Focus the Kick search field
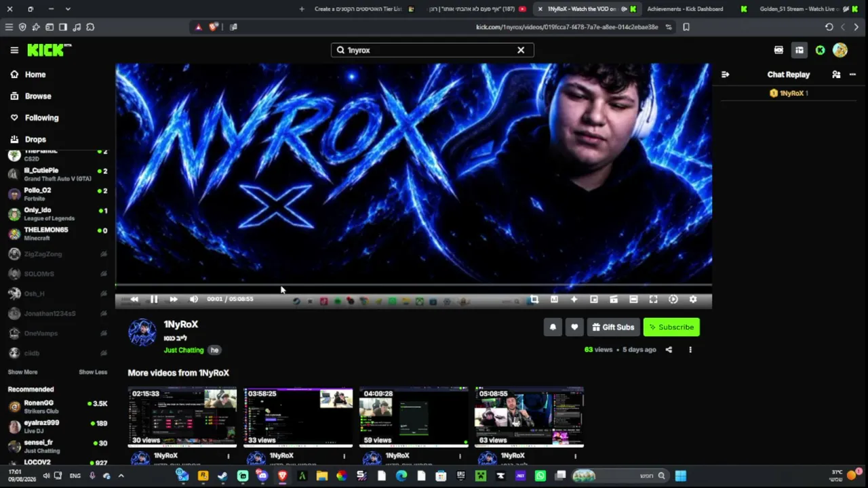868x488 pixels. (x=432, y=50)
